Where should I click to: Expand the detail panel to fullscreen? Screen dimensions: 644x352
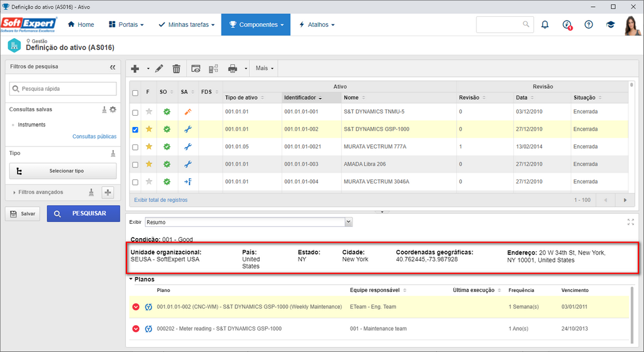point(631,222)
